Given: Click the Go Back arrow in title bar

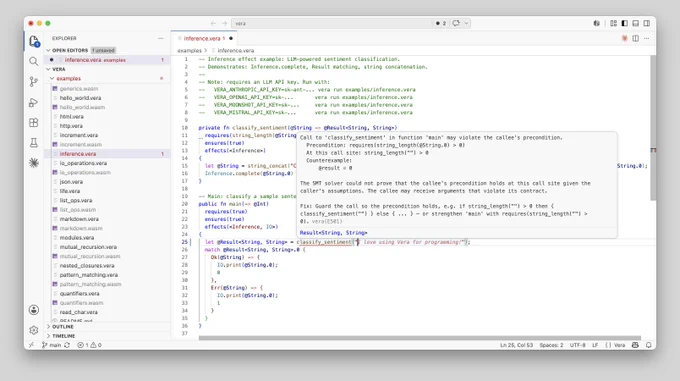Looking at the screenshot, I should [213, 23].
